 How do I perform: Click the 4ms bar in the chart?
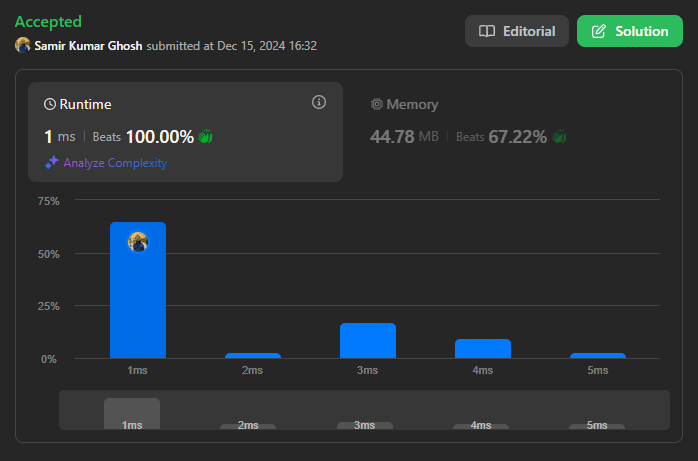point(483,348)
